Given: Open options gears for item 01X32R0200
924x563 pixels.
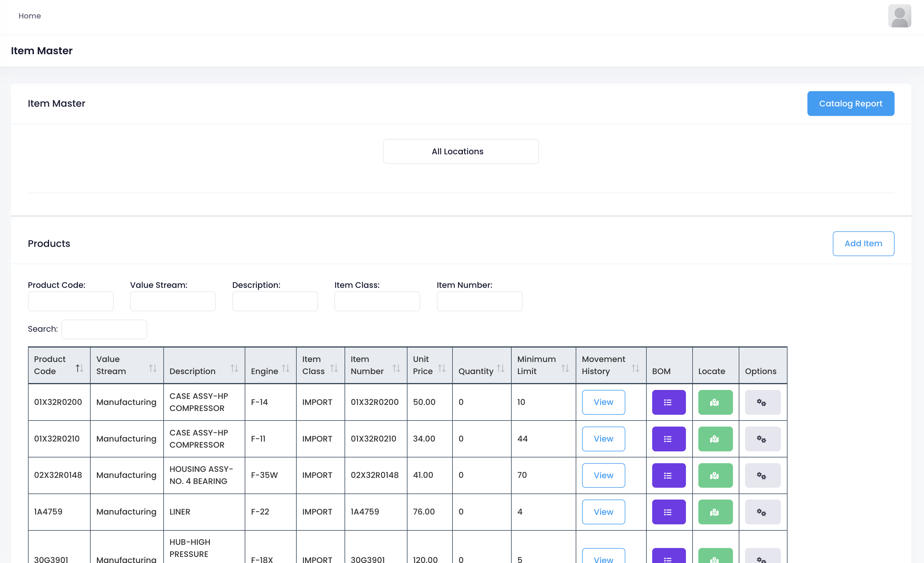Looking at the screenshot, I should [762, 402].
